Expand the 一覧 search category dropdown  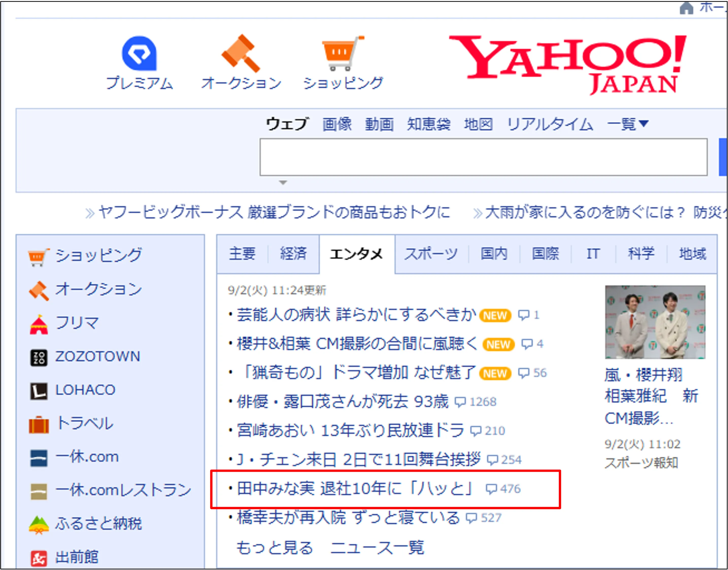(628, 124)
